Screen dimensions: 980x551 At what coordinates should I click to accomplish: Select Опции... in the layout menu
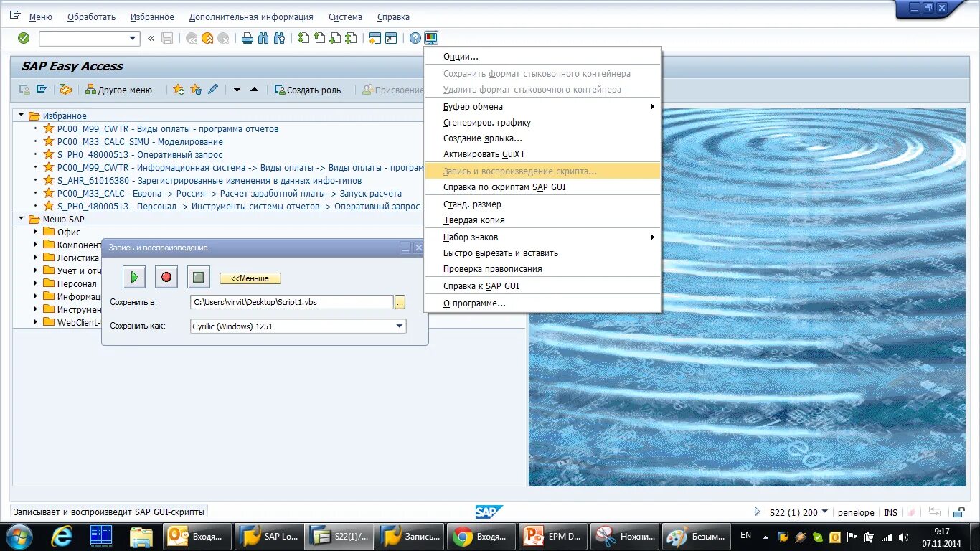pyautogui.click(x=542, y=57)
